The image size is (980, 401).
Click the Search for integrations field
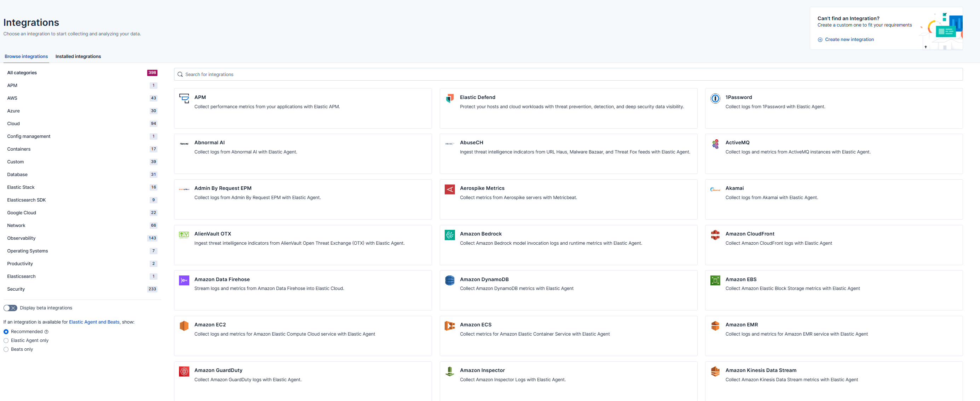coord(568,75)
